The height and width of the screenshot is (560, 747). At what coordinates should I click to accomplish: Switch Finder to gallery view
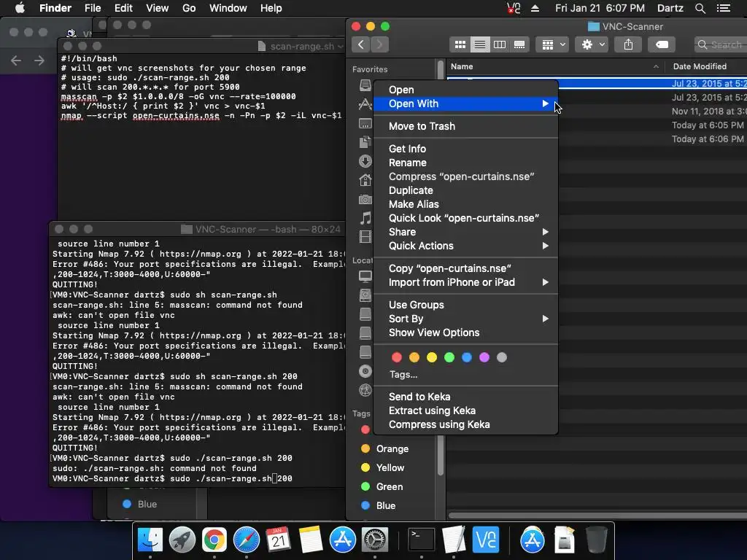pos(519,44)
